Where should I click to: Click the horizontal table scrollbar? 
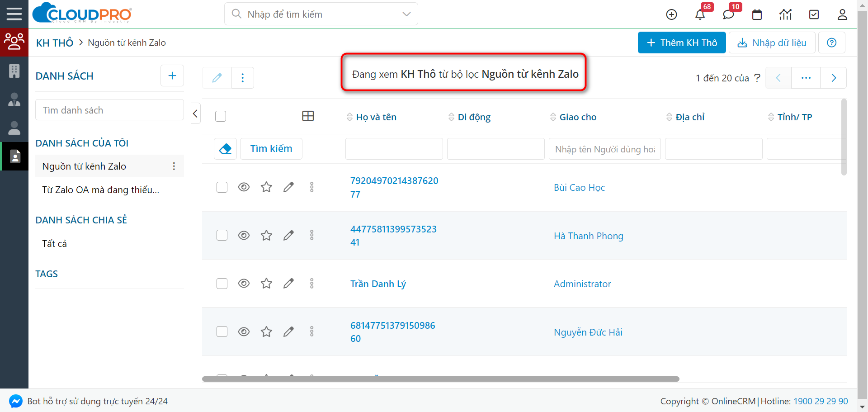(440, 379)
